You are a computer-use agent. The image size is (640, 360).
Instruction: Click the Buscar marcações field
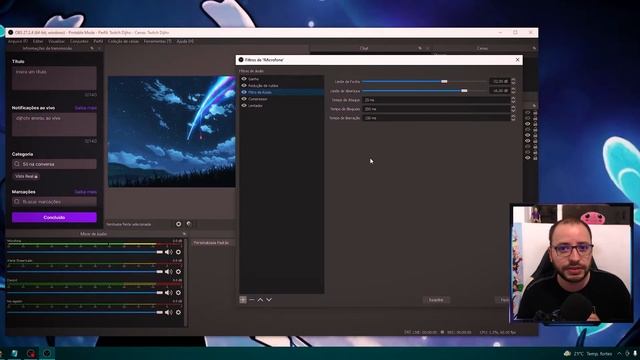54,202
